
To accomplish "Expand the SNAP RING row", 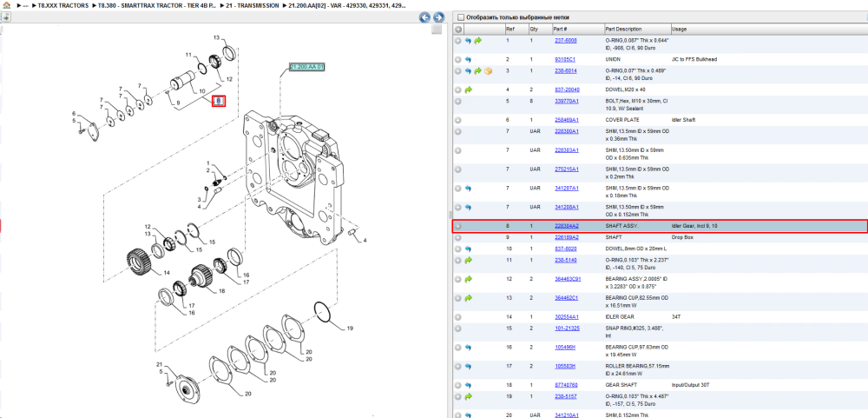I will (x=458, y=328).
